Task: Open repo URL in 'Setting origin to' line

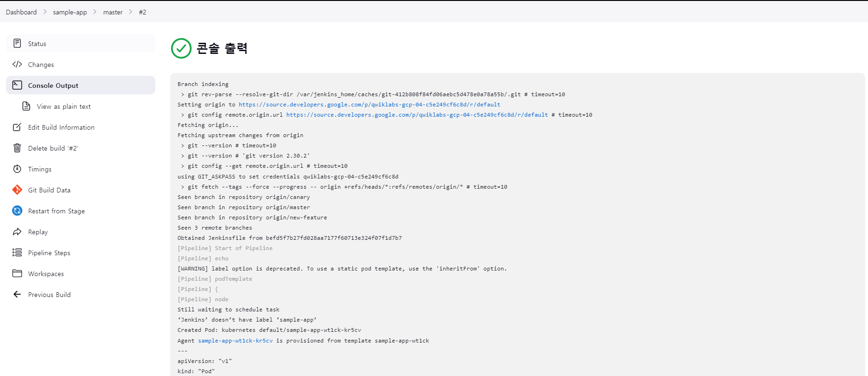Action: [370, 105]
